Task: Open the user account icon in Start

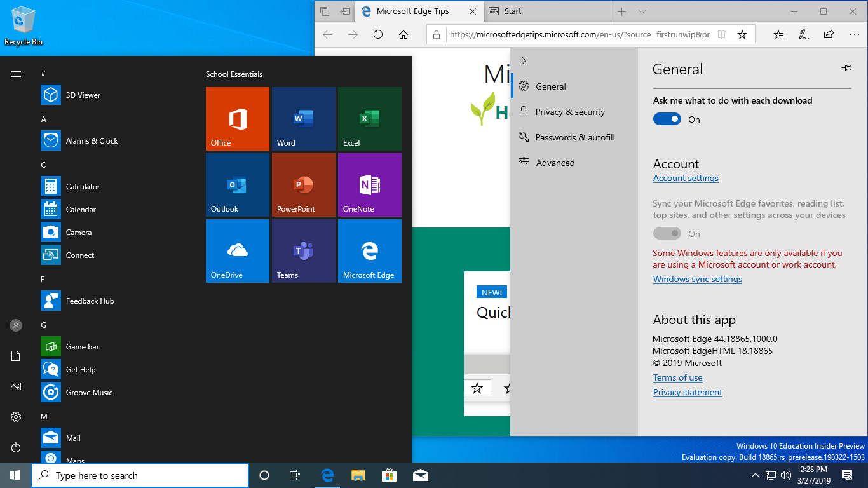Action: coord(16,325)
